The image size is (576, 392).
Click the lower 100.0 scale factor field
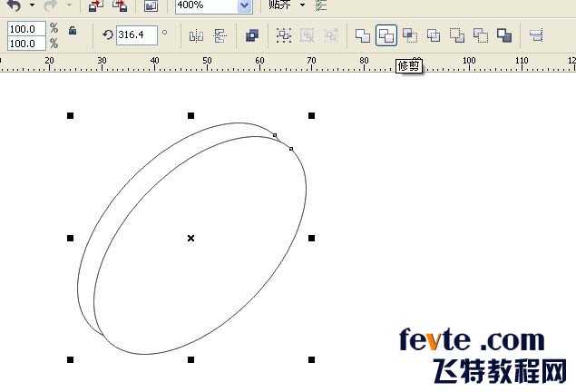coord(26,44)
